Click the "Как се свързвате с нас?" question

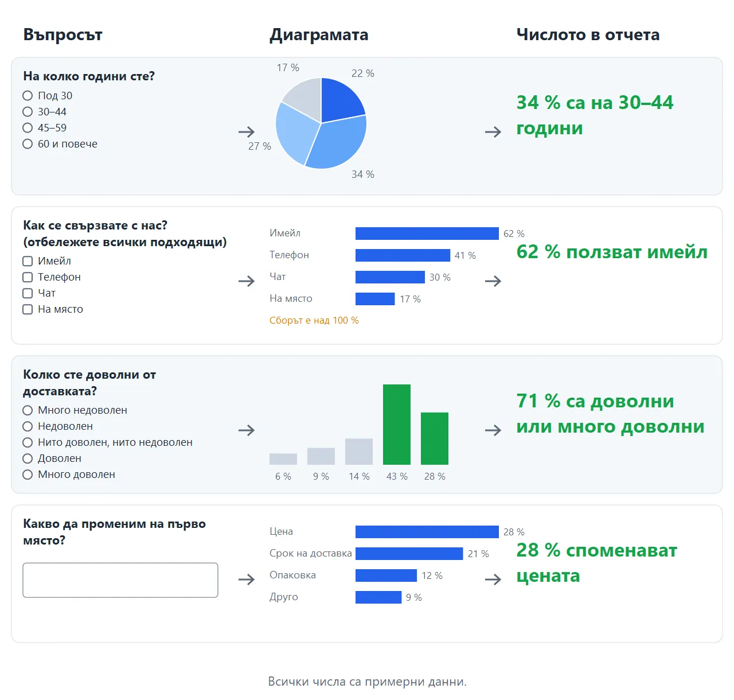(95, 225)
